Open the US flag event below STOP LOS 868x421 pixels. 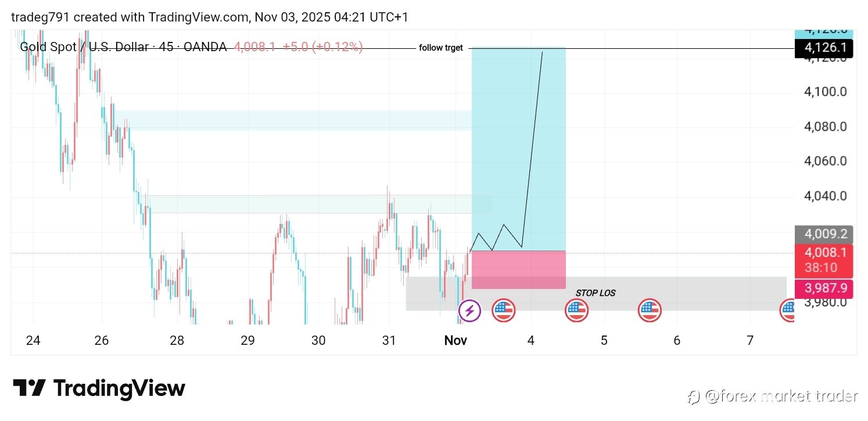[577, 311]
